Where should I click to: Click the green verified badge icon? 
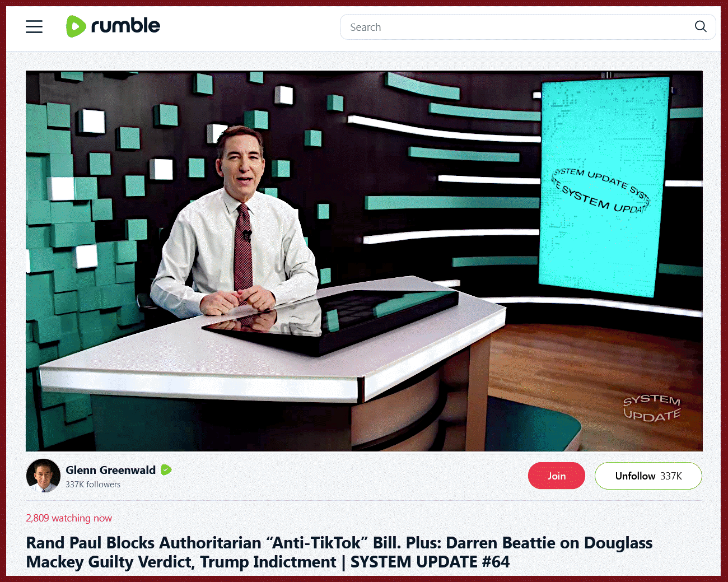(x=166, y=470)
